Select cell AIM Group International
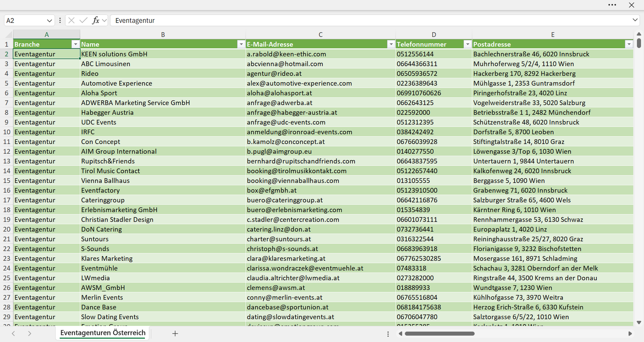This screenshot has height=342, width=644. click(x=163, y=151)
